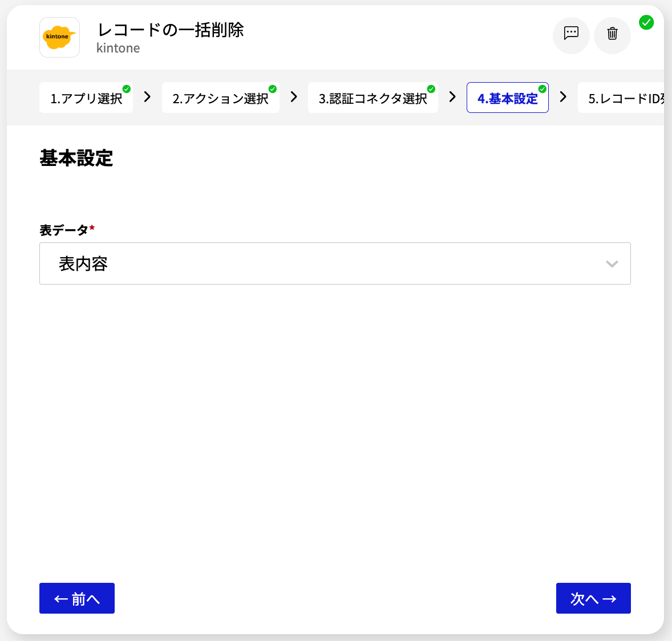Click the kintone app logo icon
The width and height of the screenshot is (672, 641).
(59, 37)
